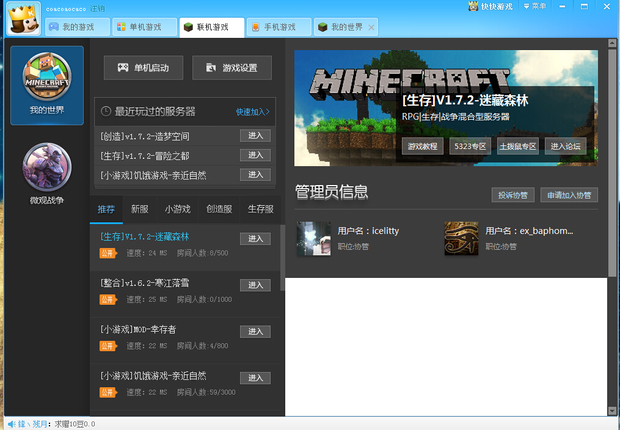Click the orange 公开 tag under MOD-幸存者

click(108, 346)
